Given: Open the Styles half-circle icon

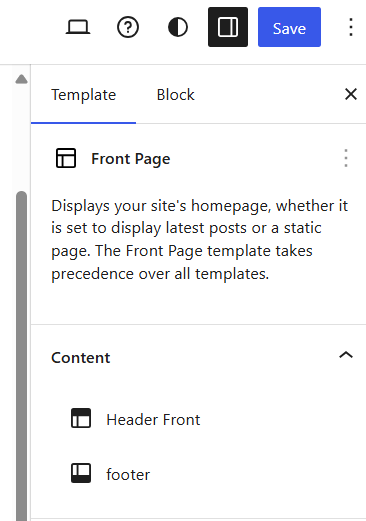Looking at the screenshot, I should click(178, 27).
